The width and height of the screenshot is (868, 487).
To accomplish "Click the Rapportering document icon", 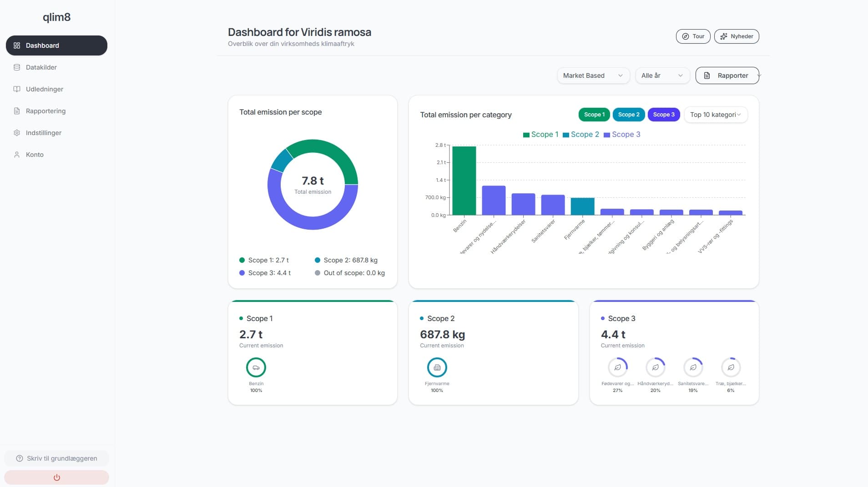I will (17, 111).
